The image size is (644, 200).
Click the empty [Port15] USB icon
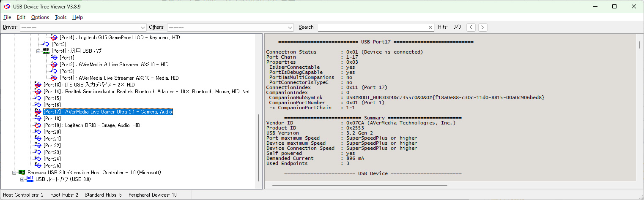(38, 98)
